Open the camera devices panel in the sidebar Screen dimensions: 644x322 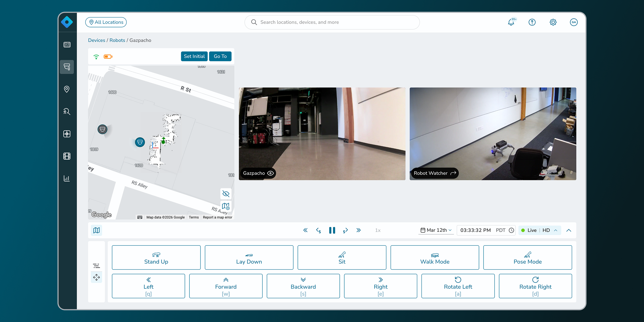pos(67,67)
